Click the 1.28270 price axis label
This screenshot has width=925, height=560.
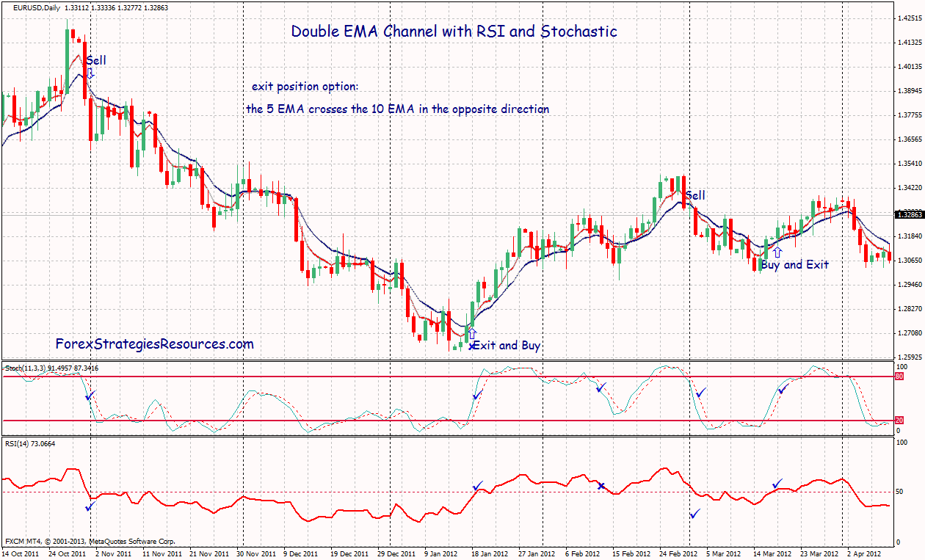click(x=910, y=309)
